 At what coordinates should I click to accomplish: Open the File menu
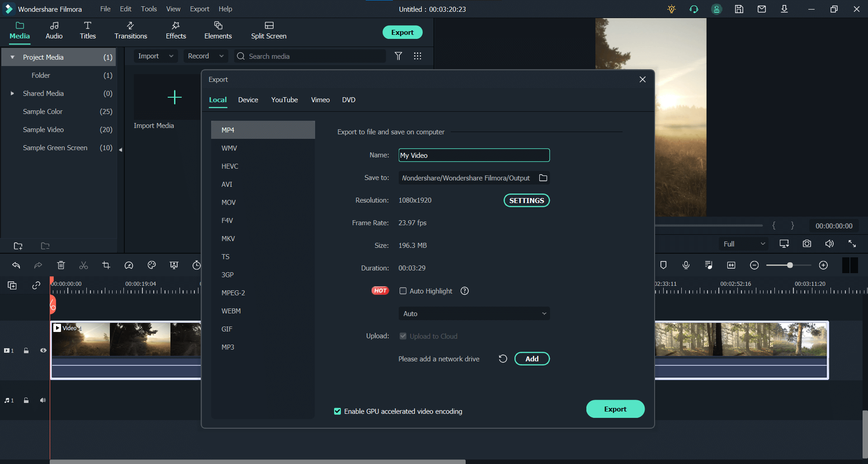click(105, 9)
